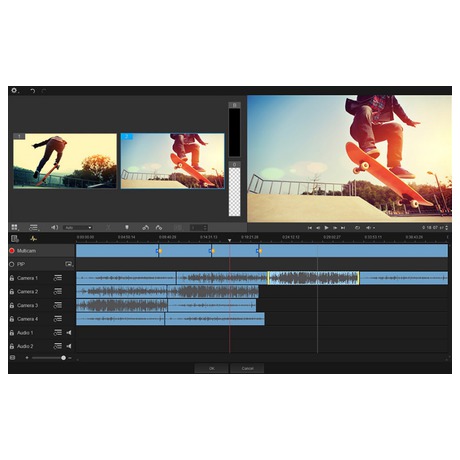Click the Cancel button
The width and height of the screenshot is (460, 460).
click(247, 368)
